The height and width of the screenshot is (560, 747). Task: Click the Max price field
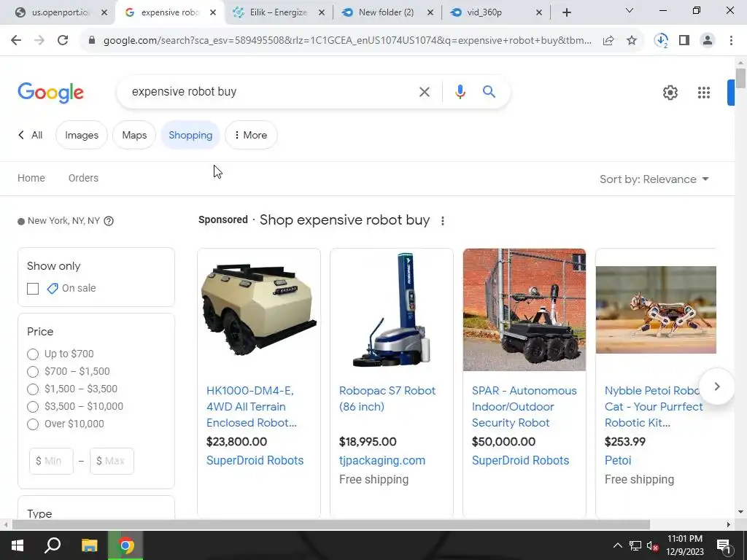(x=112, y=461)
